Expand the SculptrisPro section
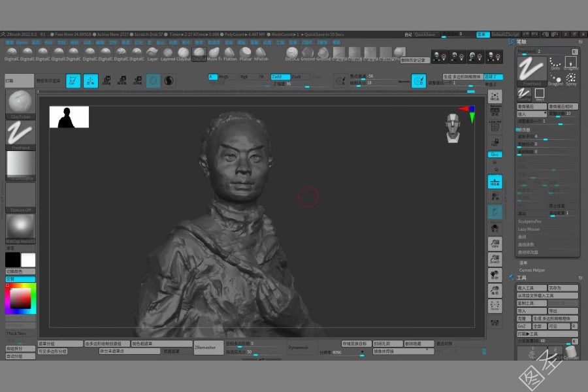 (529, 221)
